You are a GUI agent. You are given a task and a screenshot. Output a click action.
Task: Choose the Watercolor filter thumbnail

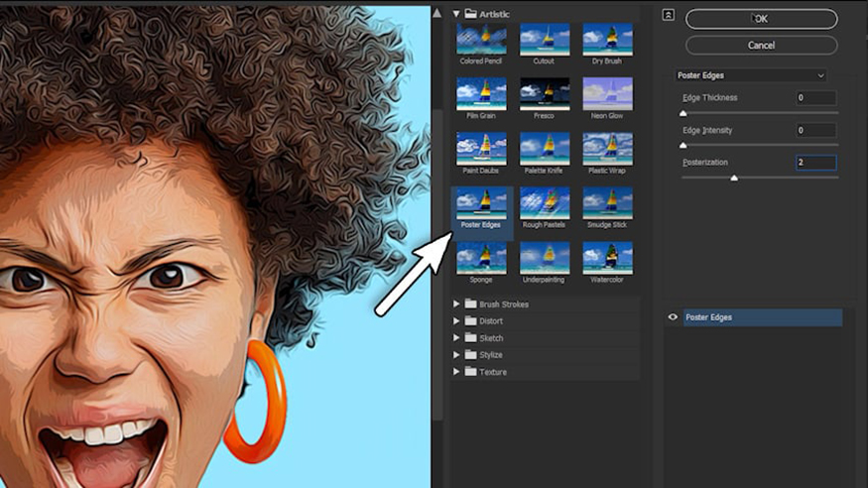pyautogui.click(x=607, y=258)
